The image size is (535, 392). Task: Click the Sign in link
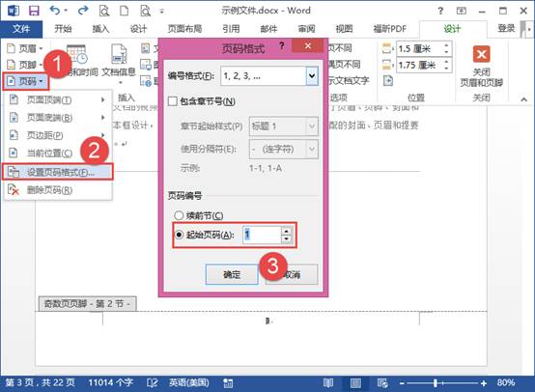pos(506,29)
